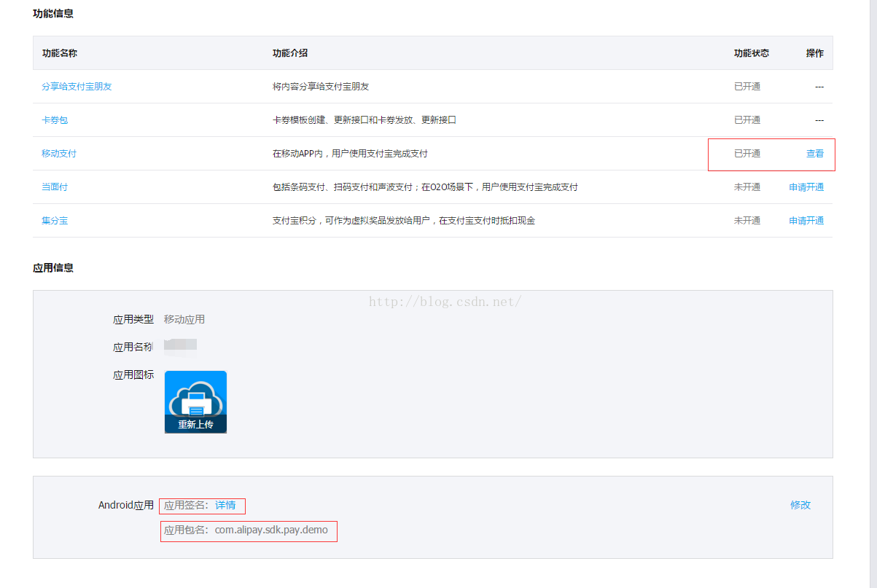Click the 应用签名 label
The height and width of the screenshot is (588, 877).
coord(185,505)
